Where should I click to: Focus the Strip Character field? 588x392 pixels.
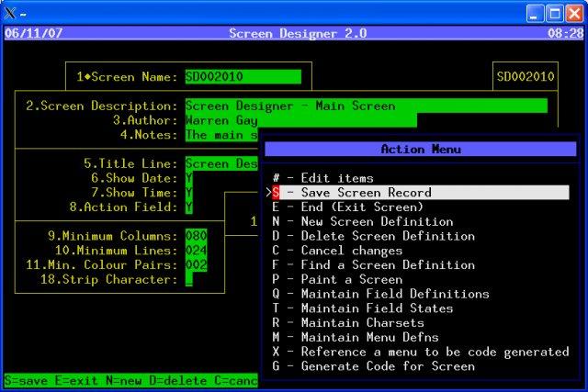(x=189, y=279)
